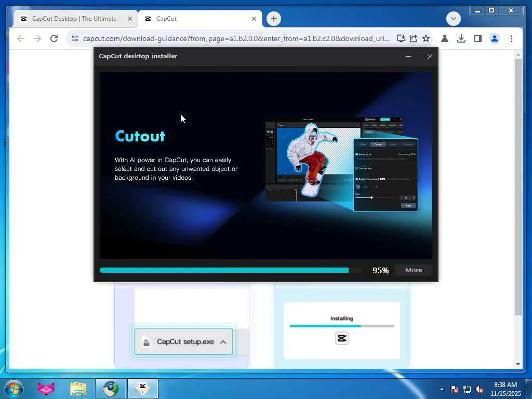Reload the current page

(54, 38)
